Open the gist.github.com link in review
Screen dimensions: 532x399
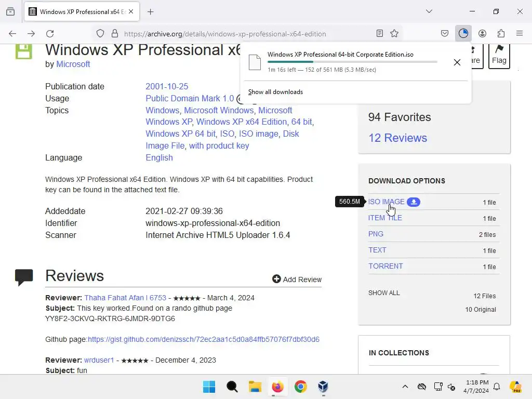(204, 339)
